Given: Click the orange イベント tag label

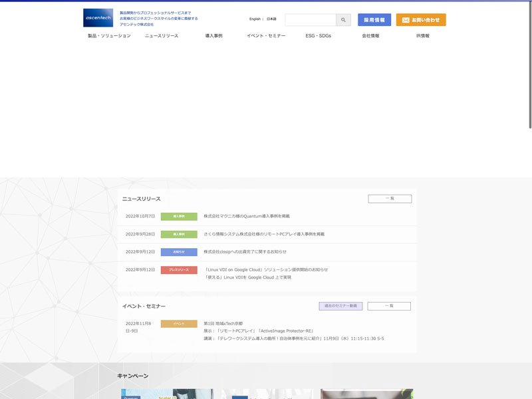Looking at the screenshot, I should coord(179,324).
